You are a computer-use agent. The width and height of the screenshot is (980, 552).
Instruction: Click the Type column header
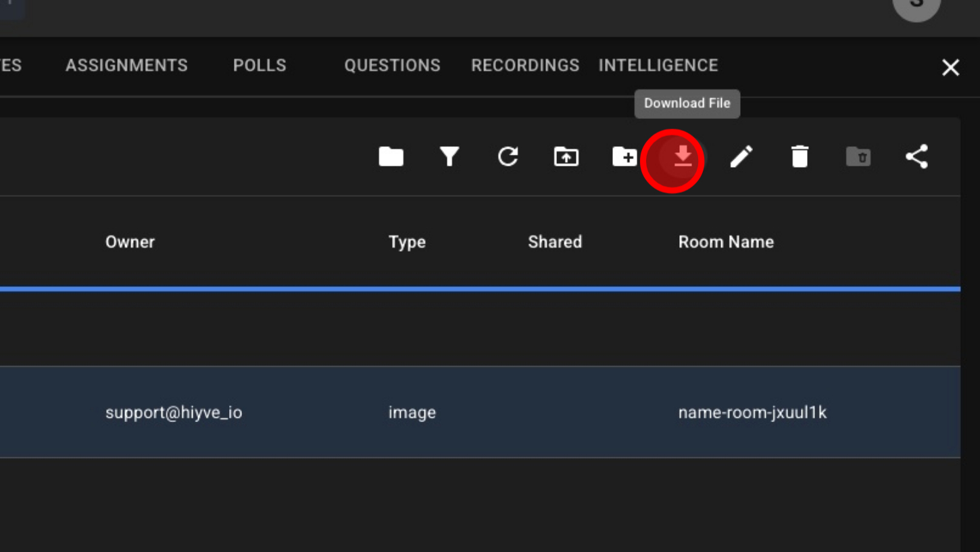[407, 242]
